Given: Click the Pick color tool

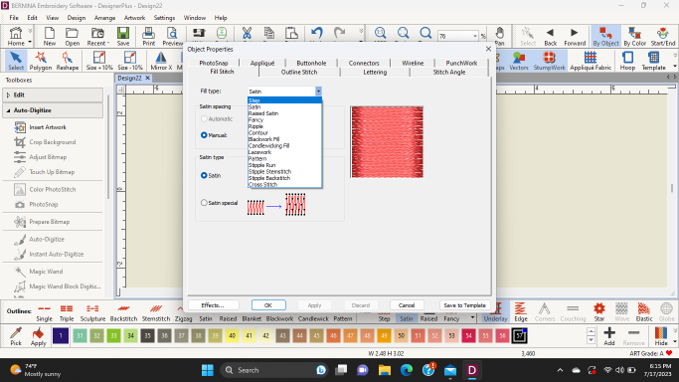Looking at the screenshot, I should (16, 336).
